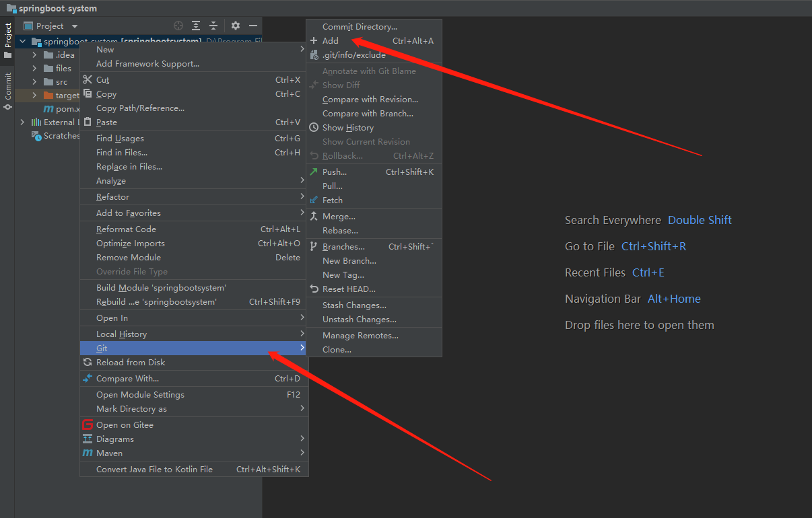Expand the .idea folder
This screenshot has height=518, width=812.
click(35, 55)
